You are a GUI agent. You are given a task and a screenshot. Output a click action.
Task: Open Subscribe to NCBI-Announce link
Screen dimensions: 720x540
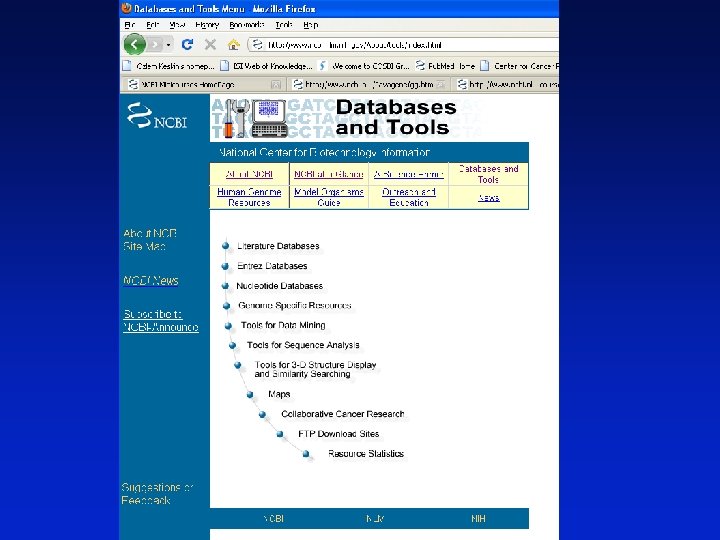tap(161, 321)
